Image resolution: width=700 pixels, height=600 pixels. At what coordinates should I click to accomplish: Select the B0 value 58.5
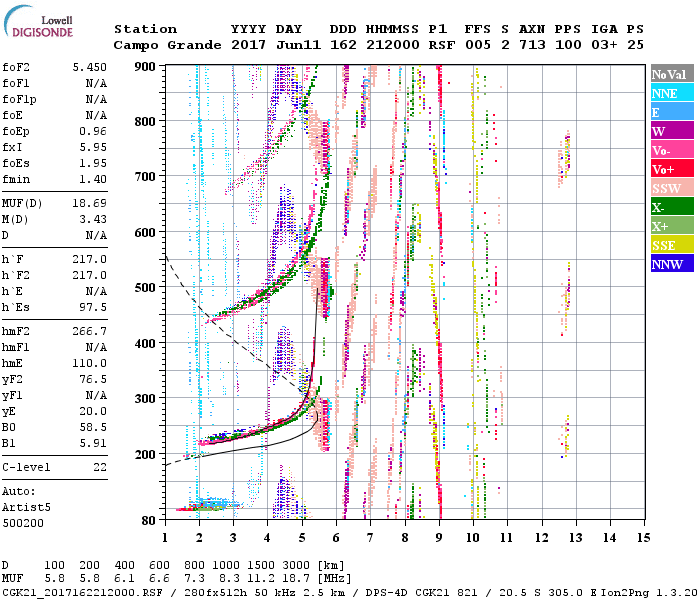tap(93, 428)
